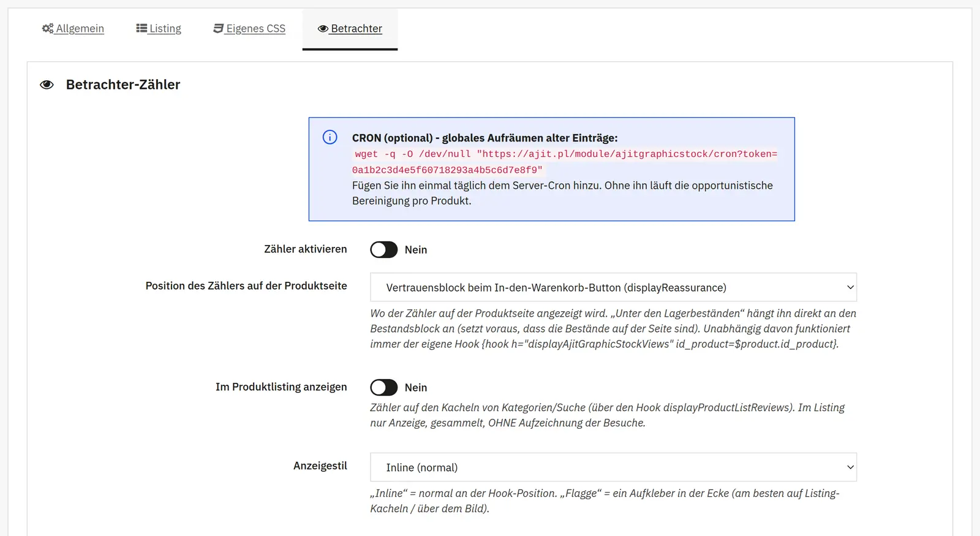Click Position des Zählers auf der Produktseite label
This screenshot has width=980, height=536.
pos(246,286)
